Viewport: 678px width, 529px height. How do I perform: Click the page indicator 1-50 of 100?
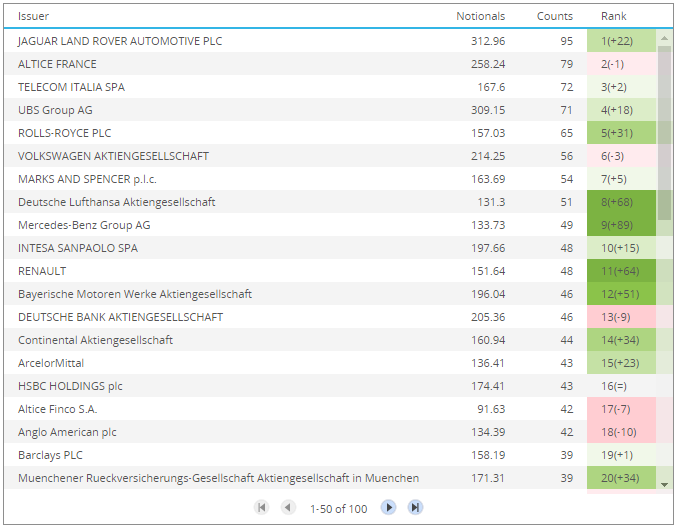coord(338,509)
